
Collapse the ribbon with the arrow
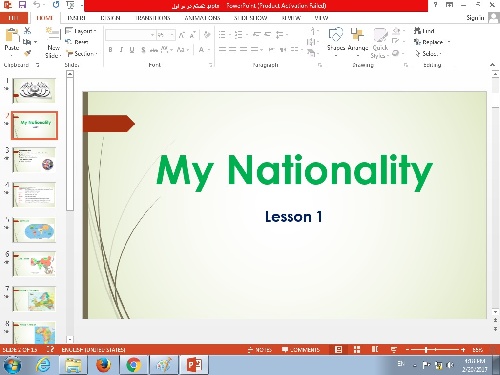tap(492, 65)
